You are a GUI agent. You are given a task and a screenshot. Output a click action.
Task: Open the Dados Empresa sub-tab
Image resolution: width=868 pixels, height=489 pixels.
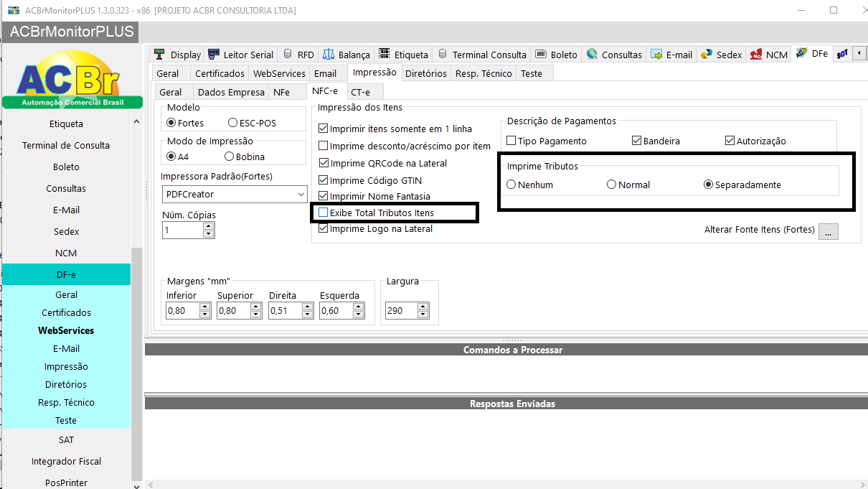pos(231,92)
